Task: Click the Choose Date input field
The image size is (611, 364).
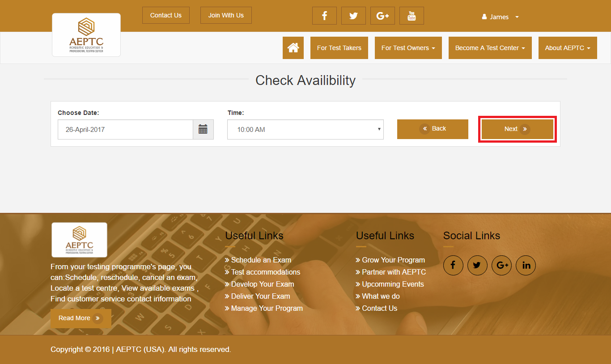Action: point(125,130)
